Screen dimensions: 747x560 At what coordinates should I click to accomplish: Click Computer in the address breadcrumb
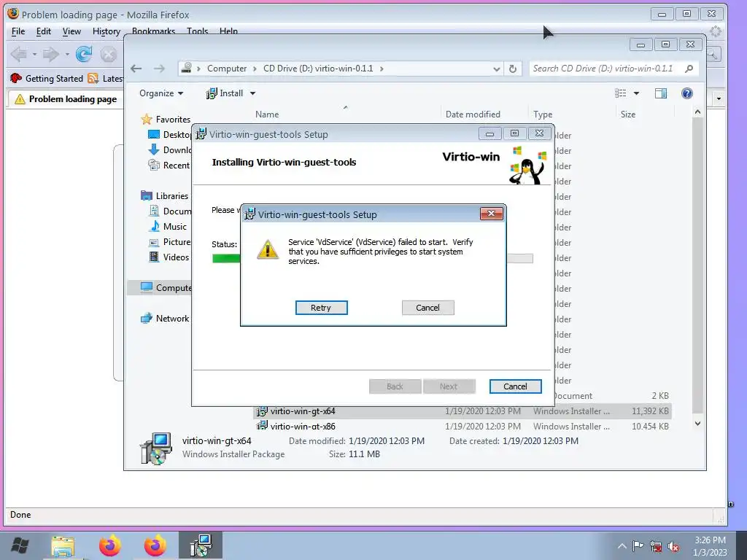coord(227,69)
